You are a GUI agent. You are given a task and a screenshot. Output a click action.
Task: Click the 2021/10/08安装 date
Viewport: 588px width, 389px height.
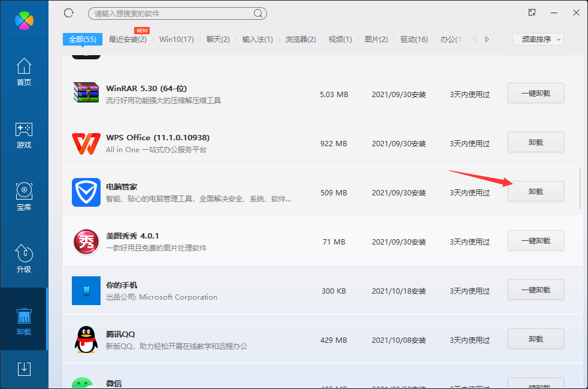tap(399, 340)
